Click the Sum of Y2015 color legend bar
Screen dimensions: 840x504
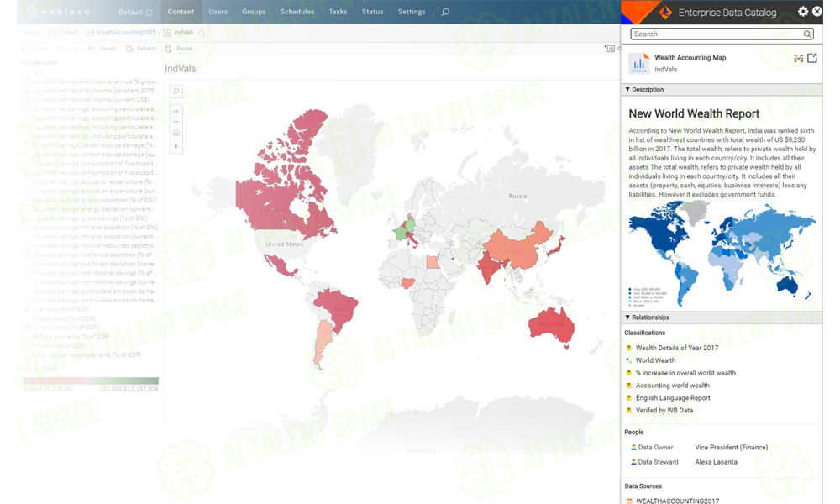[x=91, y=381]
